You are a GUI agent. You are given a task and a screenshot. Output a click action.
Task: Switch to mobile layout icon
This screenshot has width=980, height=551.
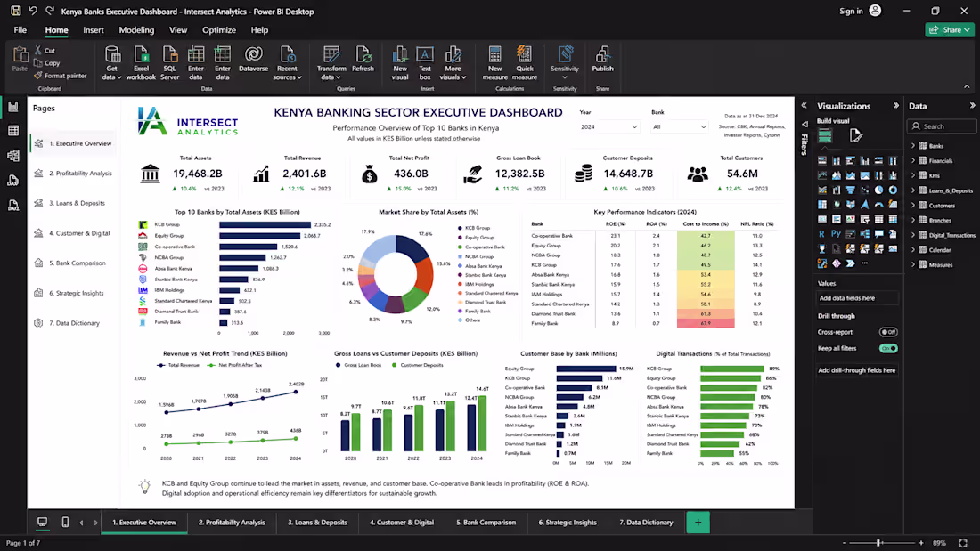coord(65,523)
